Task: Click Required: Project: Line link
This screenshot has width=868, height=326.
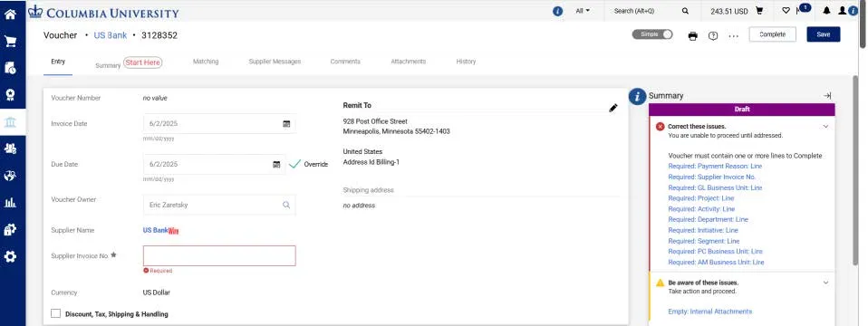Action: point(700,198)
